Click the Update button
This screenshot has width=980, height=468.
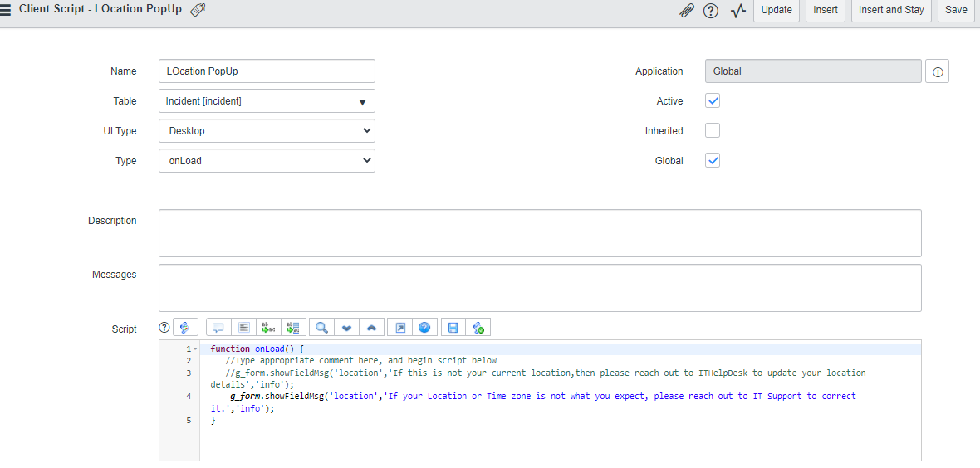coord(777,10)
